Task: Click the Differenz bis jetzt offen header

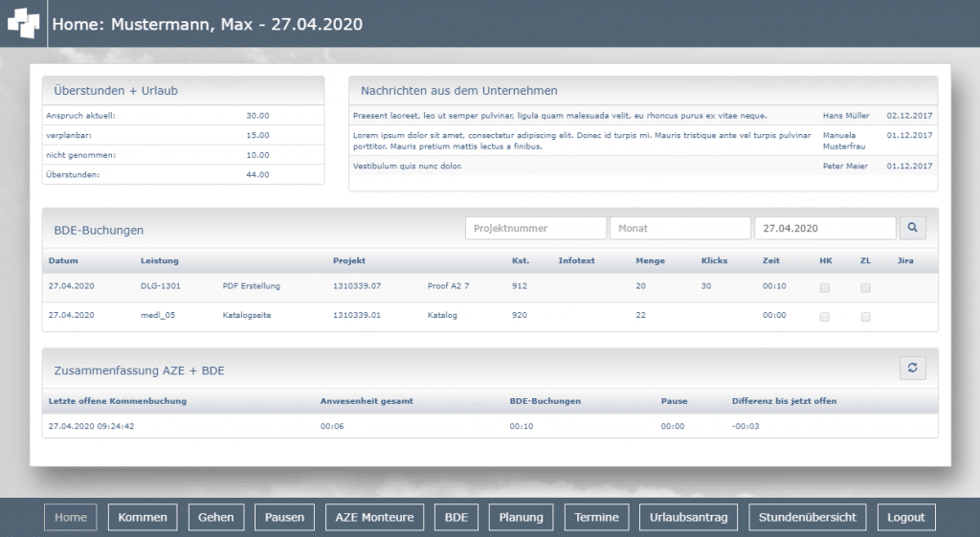Action: click(785, 401)
